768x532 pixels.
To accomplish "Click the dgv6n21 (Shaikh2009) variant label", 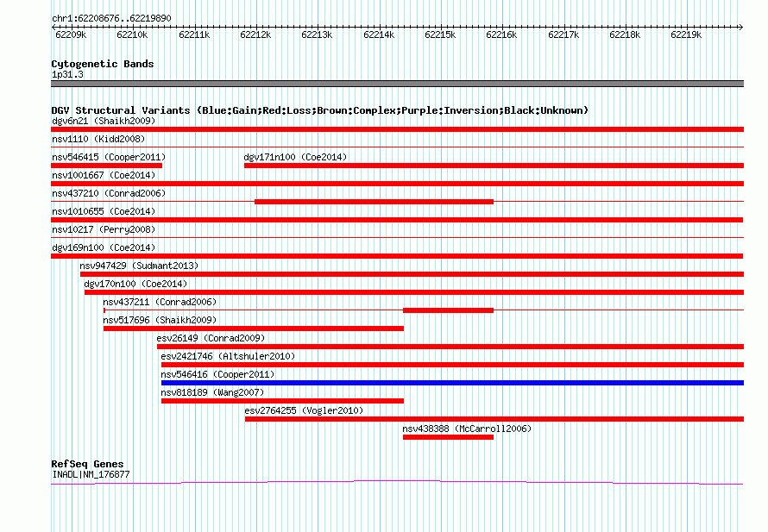I will pos(104,121).
